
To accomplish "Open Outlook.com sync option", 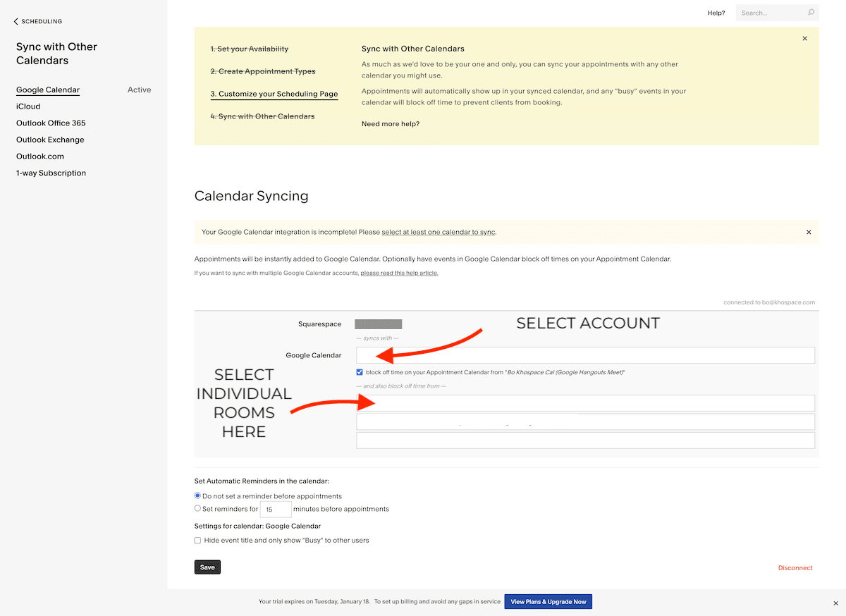I will (x=40, y=156).
